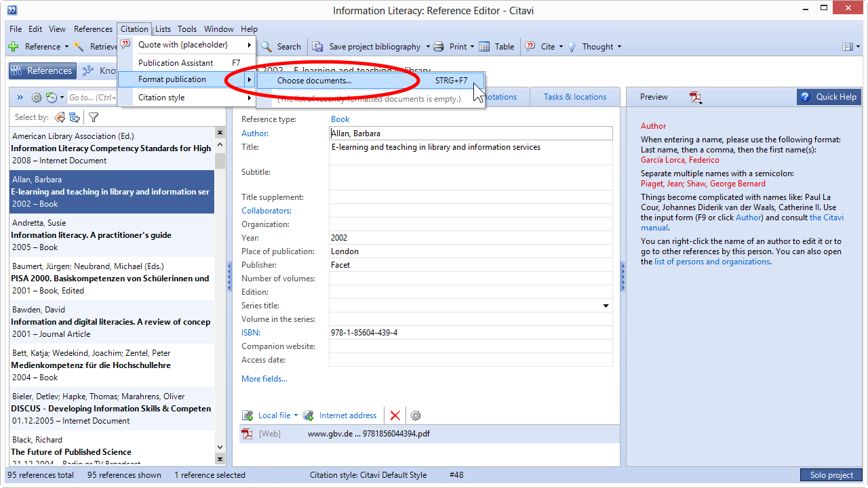The width and height of the screenshot is (868, 488).
Task: Click the Search magnifier icon
Action: pyautogui.click(x=267, y=47)
